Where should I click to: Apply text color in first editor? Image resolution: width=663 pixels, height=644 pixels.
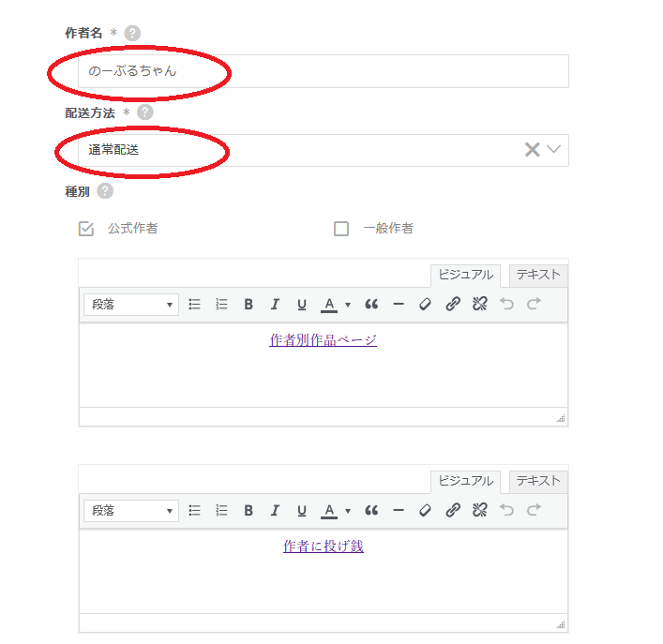pyautogui.click(x=329, y=305)
